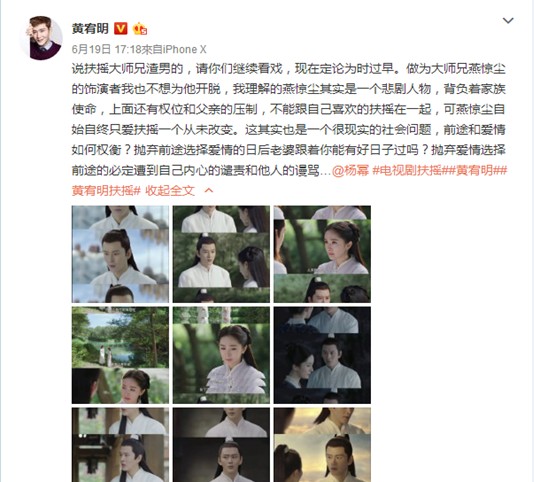Open the dark night-scene photo on the middle right
The width and height of the screenshot is (534, 482).
pos(322,355)
